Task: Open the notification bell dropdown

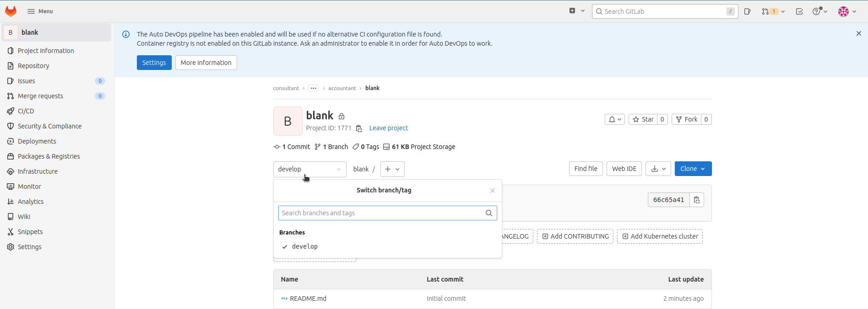Action: [x=615, y=119]
